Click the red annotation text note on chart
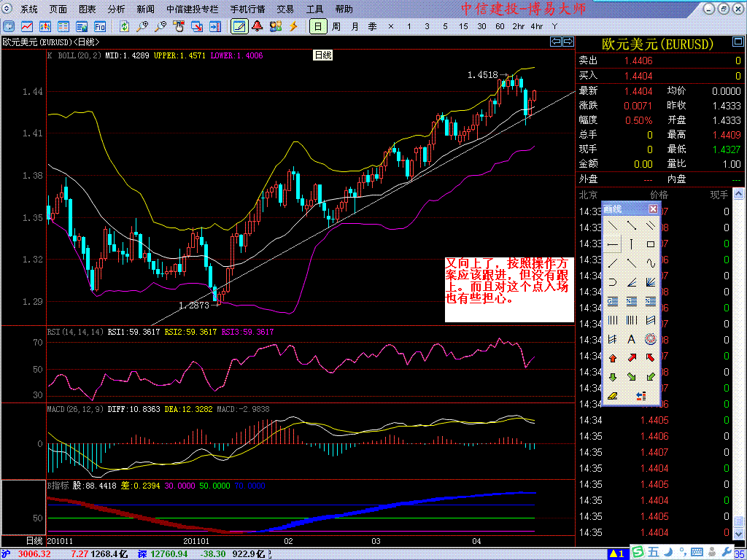This screenshot has height=560, width=747. (x=508, y=289)
